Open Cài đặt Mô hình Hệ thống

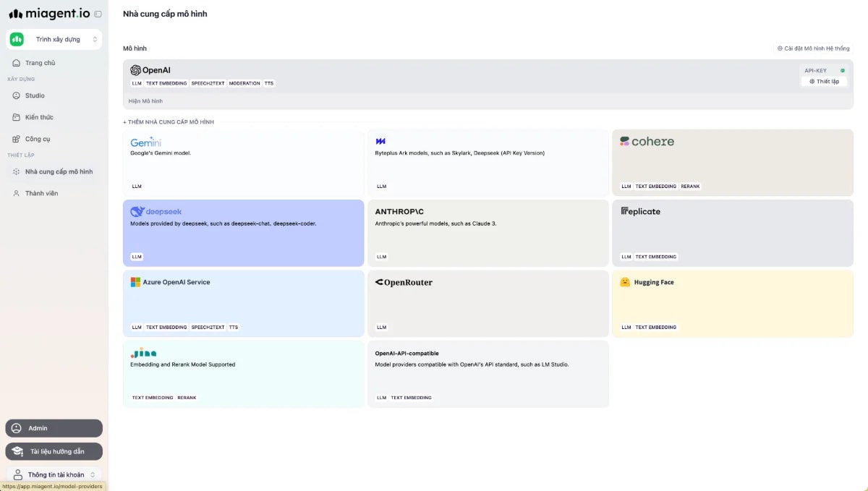[x=813, y=48]
